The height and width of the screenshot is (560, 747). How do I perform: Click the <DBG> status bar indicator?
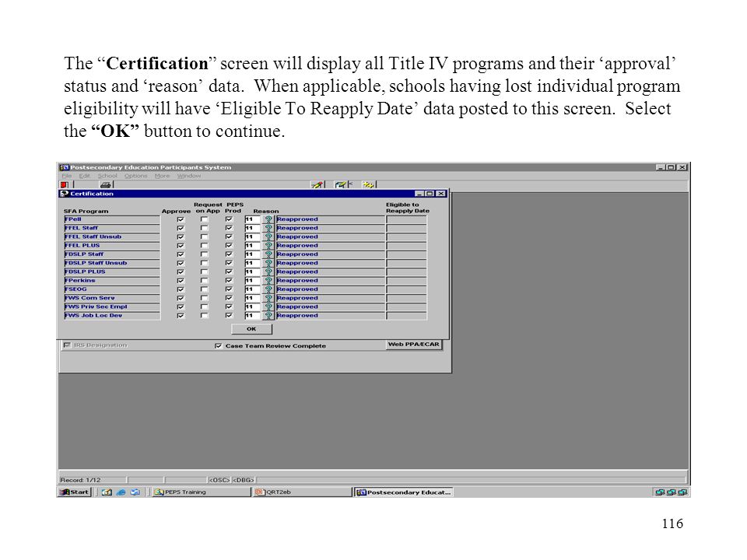point(244,480)
